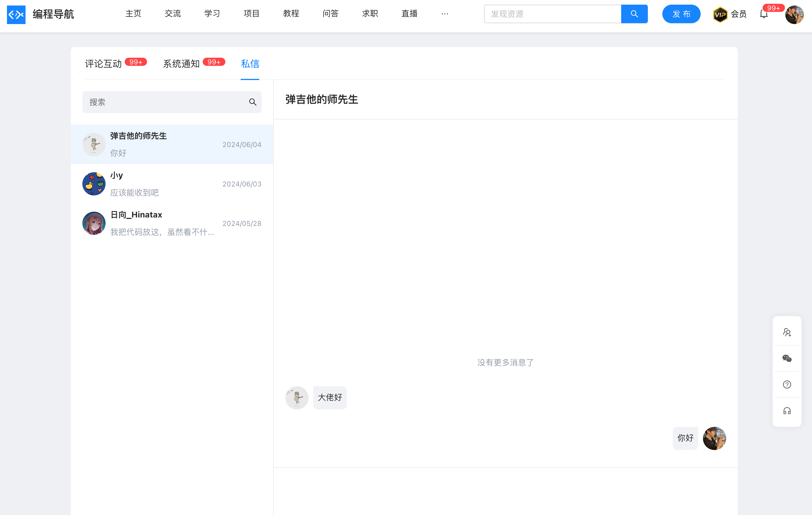
Task: Switch to the 评论互动 tab
Action: pos(103,64)
